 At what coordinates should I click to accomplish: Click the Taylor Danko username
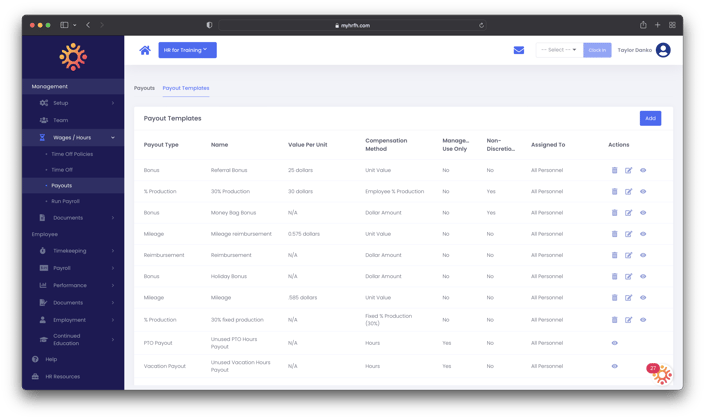point(634,50)
